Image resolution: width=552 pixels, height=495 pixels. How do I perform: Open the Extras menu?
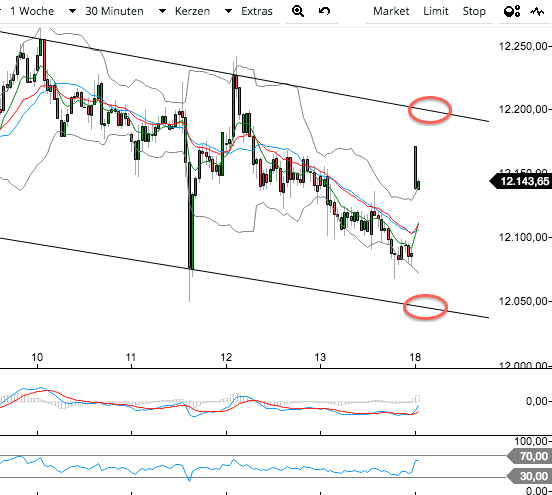coord(257,11)
